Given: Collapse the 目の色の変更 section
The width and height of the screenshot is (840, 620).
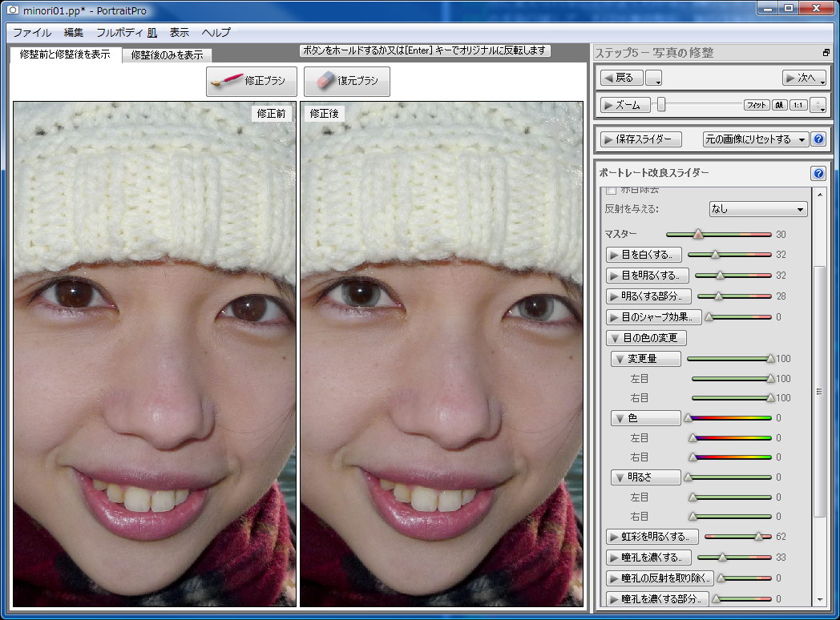Looking at the screenshot, I should (x=646, y=338).
